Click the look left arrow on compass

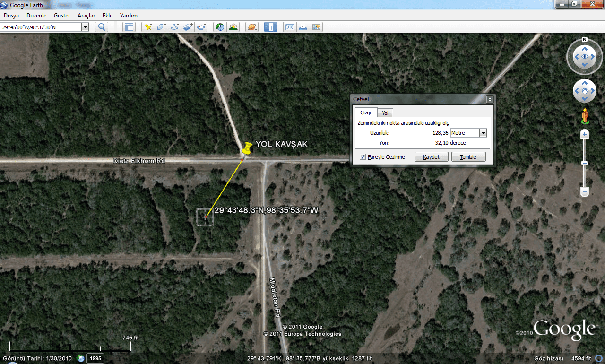[576, 57]
